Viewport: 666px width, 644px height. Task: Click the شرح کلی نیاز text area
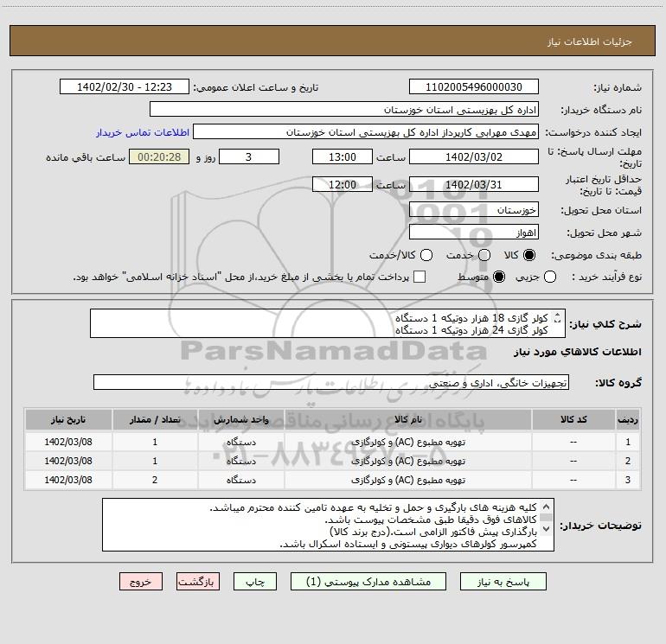[x=328, y=323]
